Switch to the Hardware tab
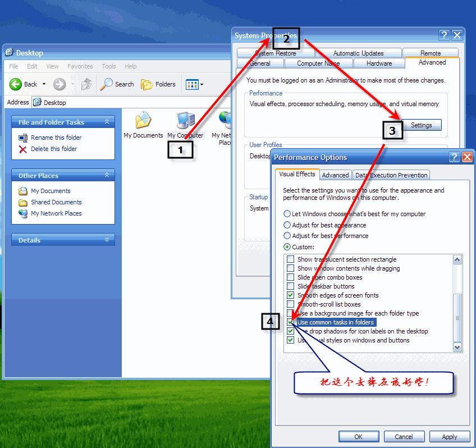The image size is (476, 448). [x=379, y=63]
